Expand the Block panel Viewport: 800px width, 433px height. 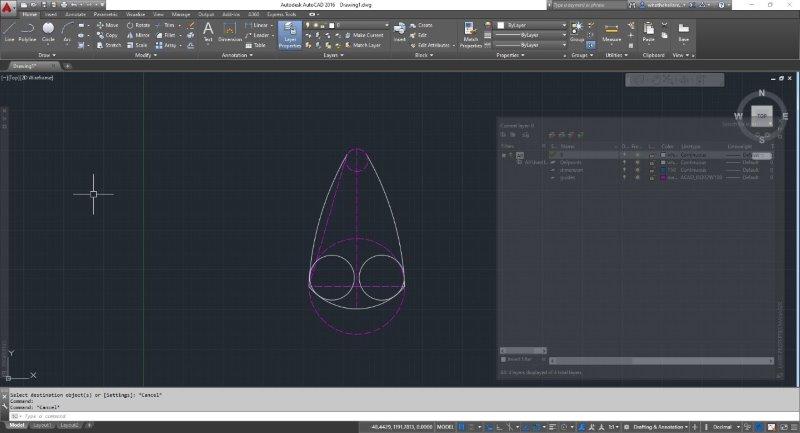point(423,55)
